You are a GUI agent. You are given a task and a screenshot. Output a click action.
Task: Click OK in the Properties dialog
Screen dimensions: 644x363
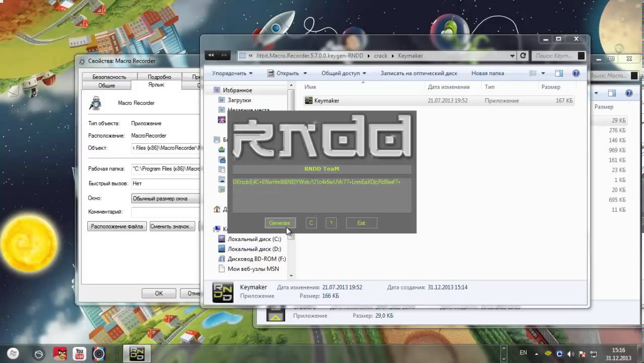pos(159,293)
